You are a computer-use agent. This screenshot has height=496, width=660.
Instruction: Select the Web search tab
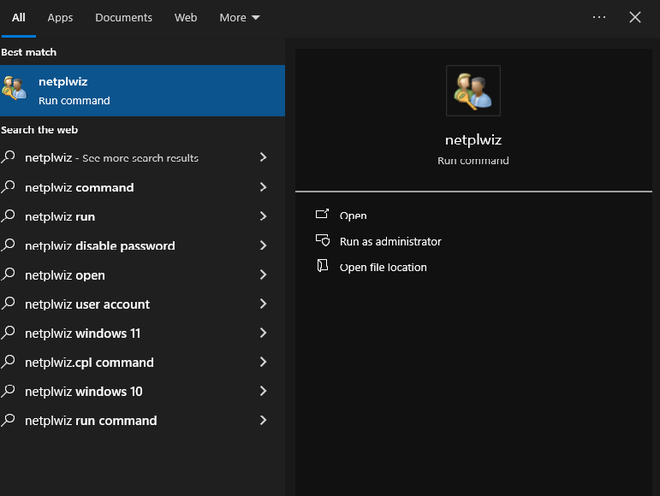click(x=185, y=17)
